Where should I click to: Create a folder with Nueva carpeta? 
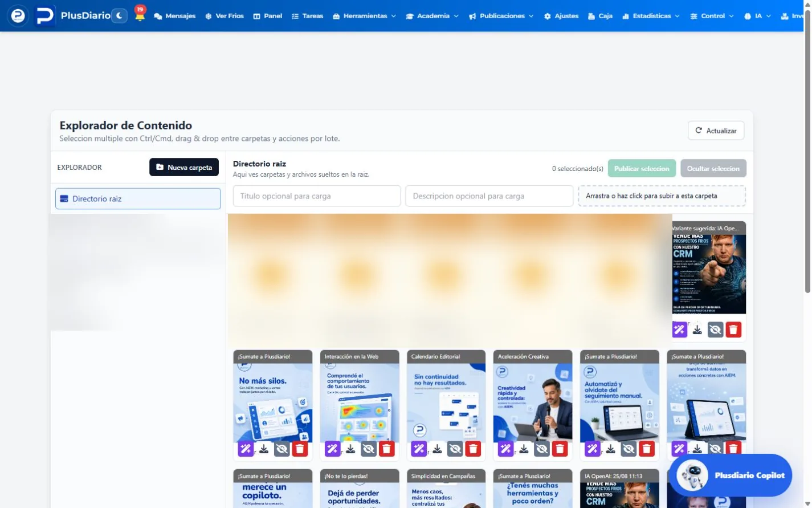coord(184,167)
